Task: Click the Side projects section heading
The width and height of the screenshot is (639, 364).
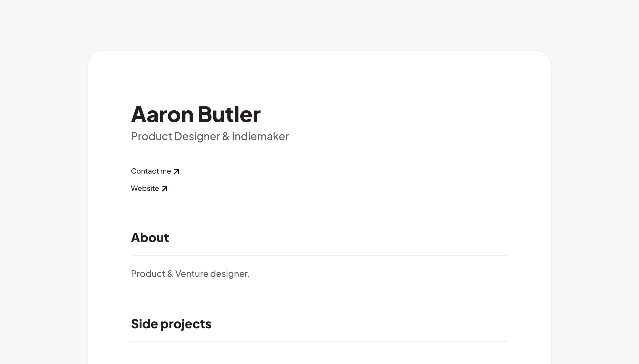Action: [171, 324]
